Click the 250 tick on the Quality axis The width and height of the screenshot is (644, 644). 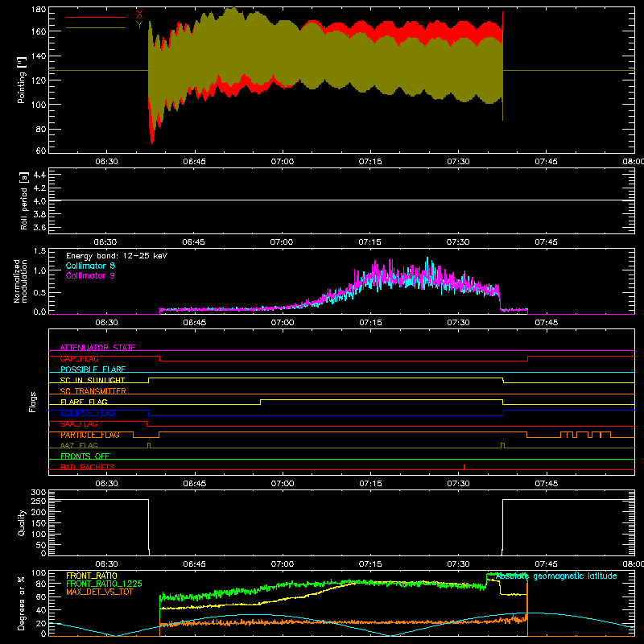pyautogui.click(x=39, y=501)
